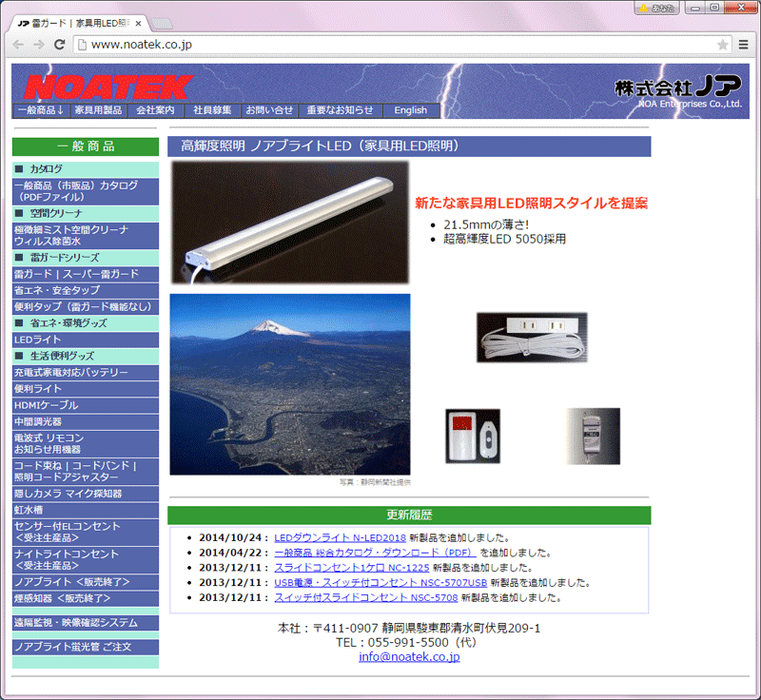Click the あなた profile button in title bar
This screenshot has height=700, width=761.
[x=656, y=8]
